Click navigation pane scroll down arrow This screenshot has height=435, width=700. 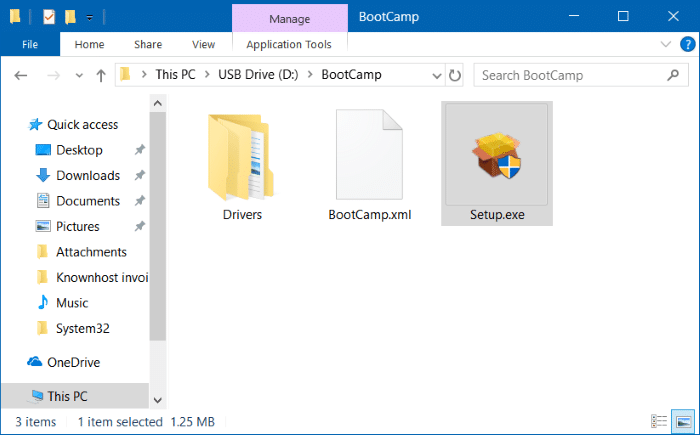[x=158, y=400]
